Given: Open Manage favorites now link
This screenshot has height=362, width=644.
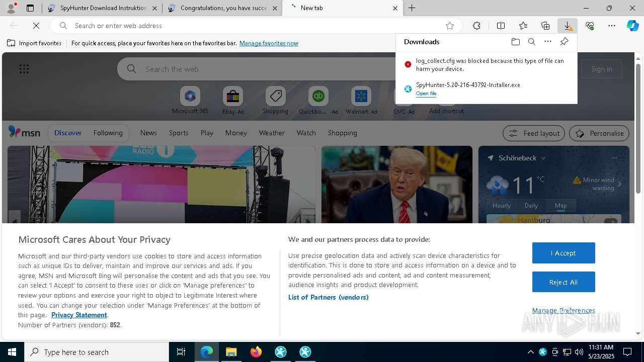Looking at the screenshot, I should click(269, 43).
